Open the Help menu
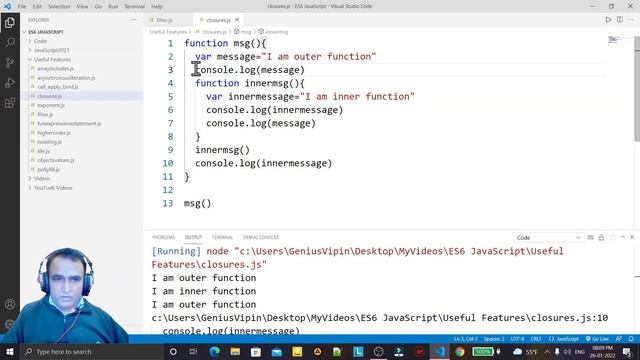Viewport: 640px width, 360px height. (x=157, y=6)
